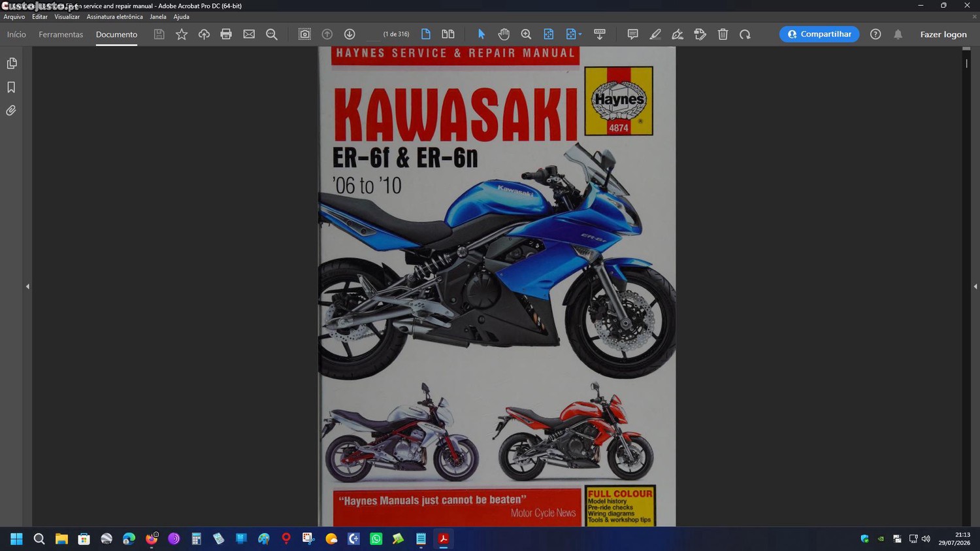
Task: Click the Adobe Acrobat taskbar icon
Action: (443, 539)
